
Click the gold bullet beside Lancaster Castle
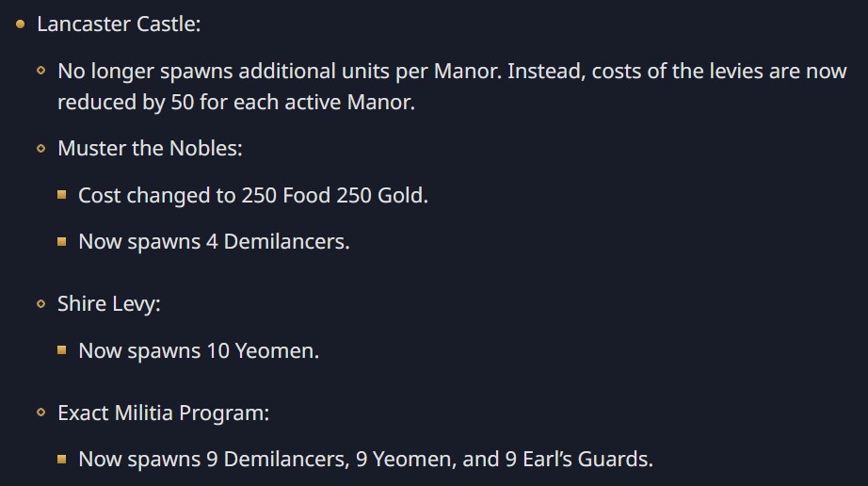tap(21, 24)
